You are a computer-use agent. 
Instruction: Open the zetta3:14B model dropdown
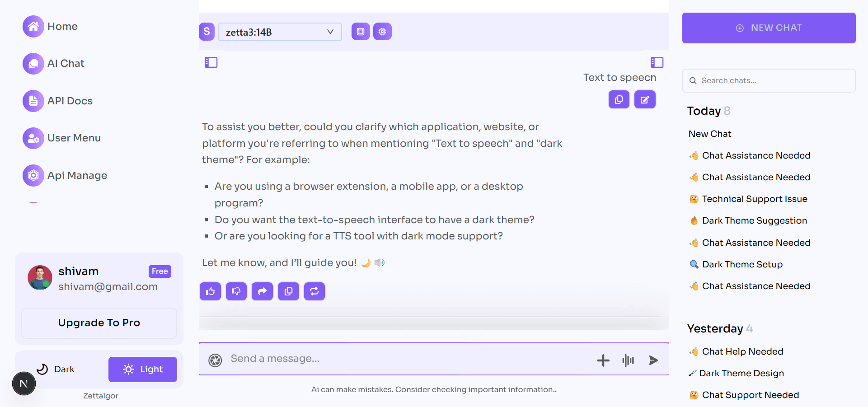tap(280, 32)
